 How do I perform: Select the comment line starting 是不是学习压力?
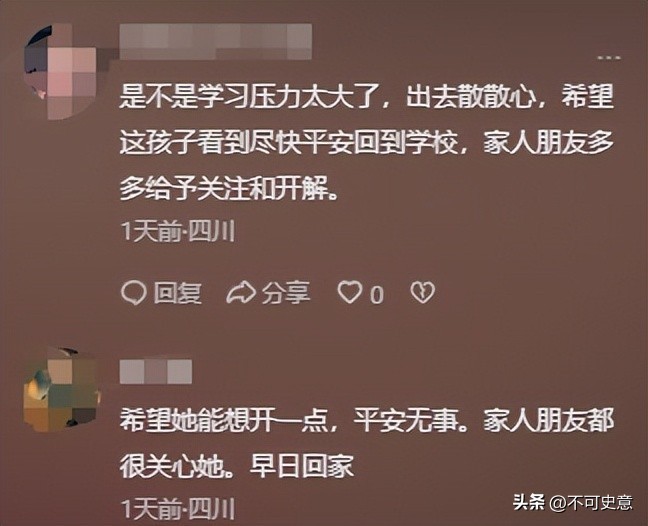click(367, 97)
